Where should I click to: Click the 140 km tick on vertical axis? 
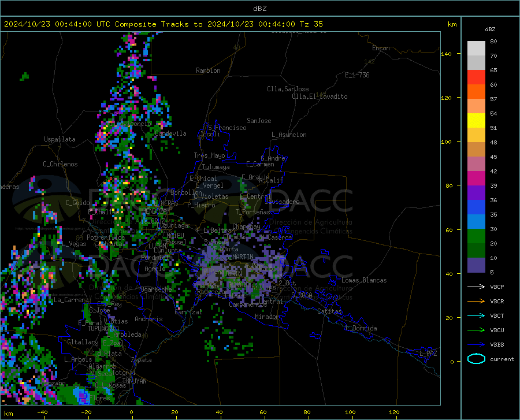point(446,54)
